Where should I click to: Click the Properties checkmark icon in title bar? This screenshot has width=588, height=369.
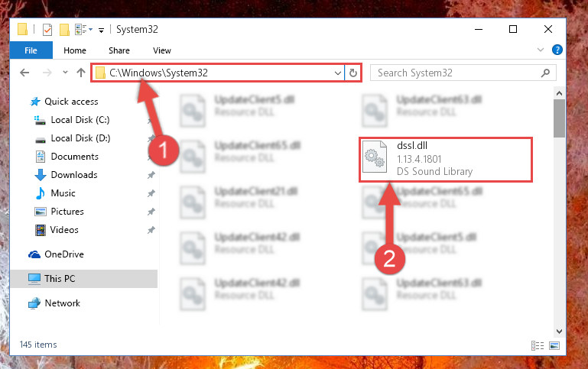(x=47, y=30)
